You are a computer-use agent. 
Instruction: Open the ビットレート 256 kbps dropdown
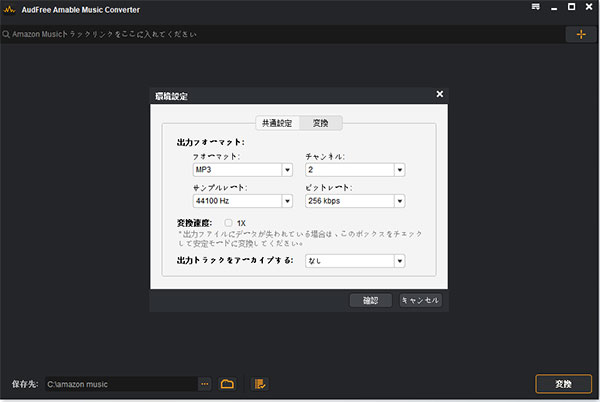coord(355,201)
